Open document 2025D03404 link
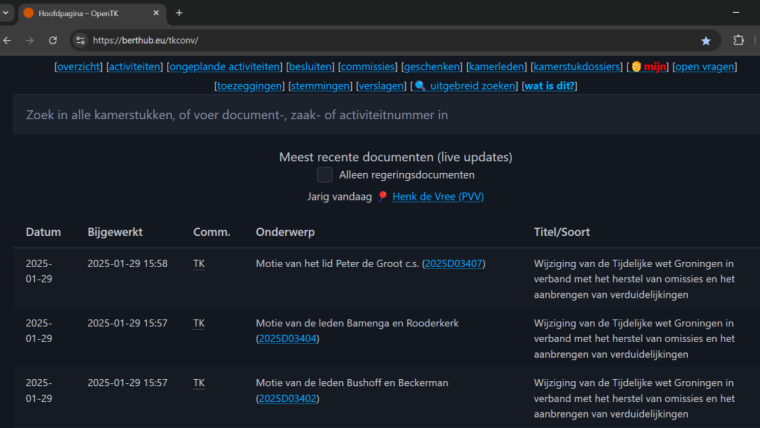 coord(287,339)
